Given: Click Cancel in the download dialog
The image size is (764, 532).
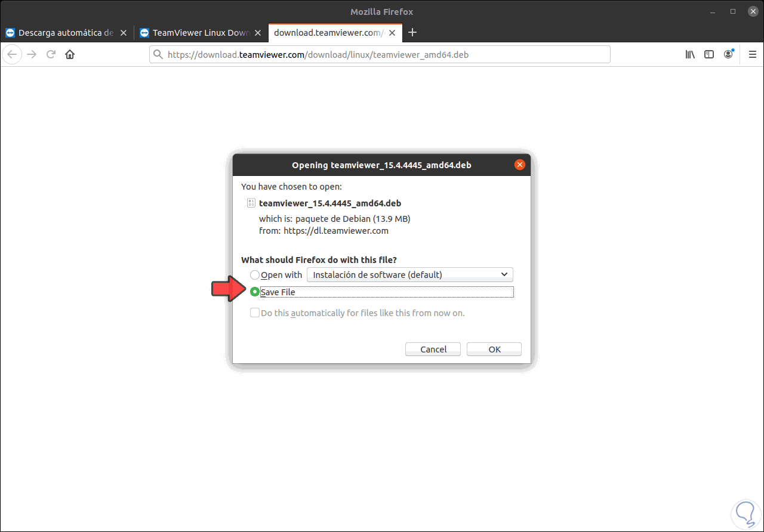Looking at the screenshot, I should coord(433,349).
